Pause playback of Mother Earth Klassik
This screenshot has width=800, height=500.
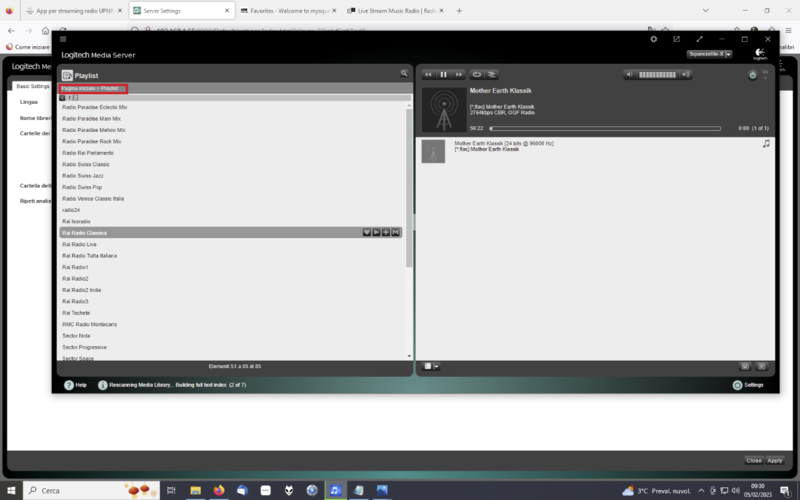(x=444, y=74)
